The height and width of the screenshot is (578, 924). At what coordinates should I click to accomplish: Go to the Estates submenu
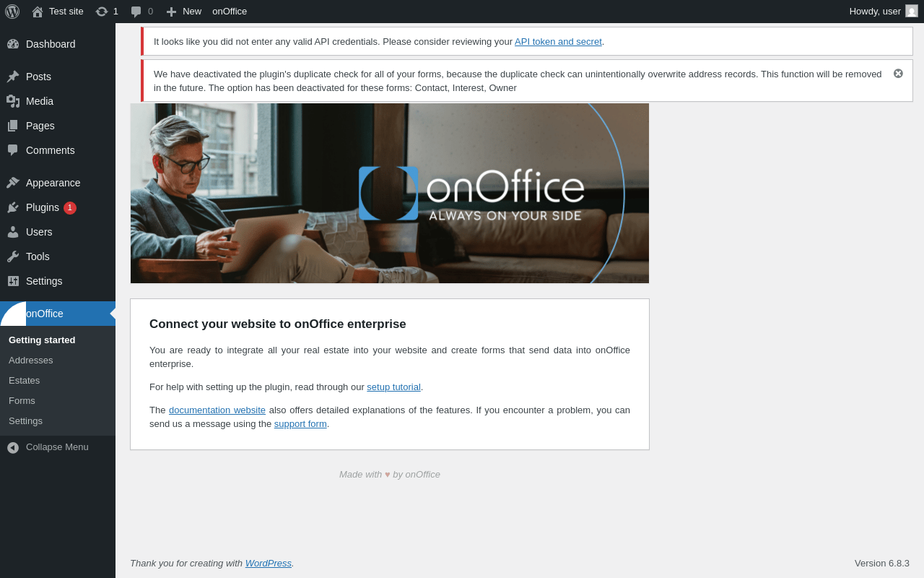click(25, 381)
